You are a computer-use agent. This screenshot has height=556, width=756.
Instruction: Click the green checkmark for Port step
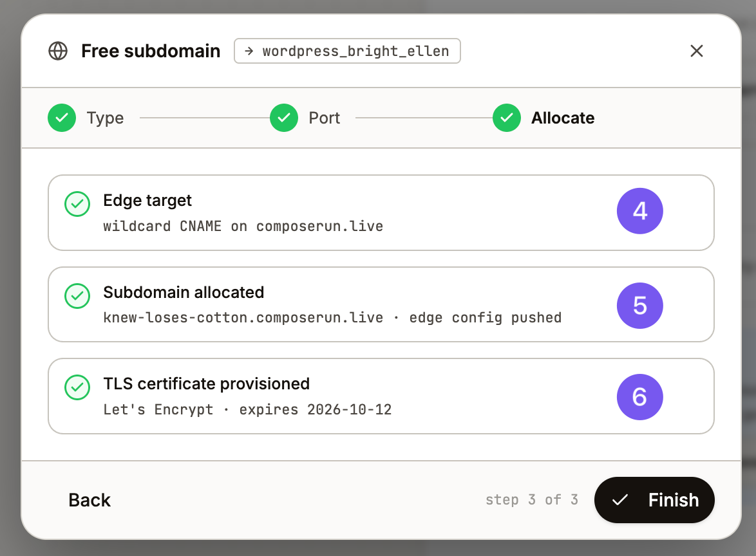(x=284, y=118)
